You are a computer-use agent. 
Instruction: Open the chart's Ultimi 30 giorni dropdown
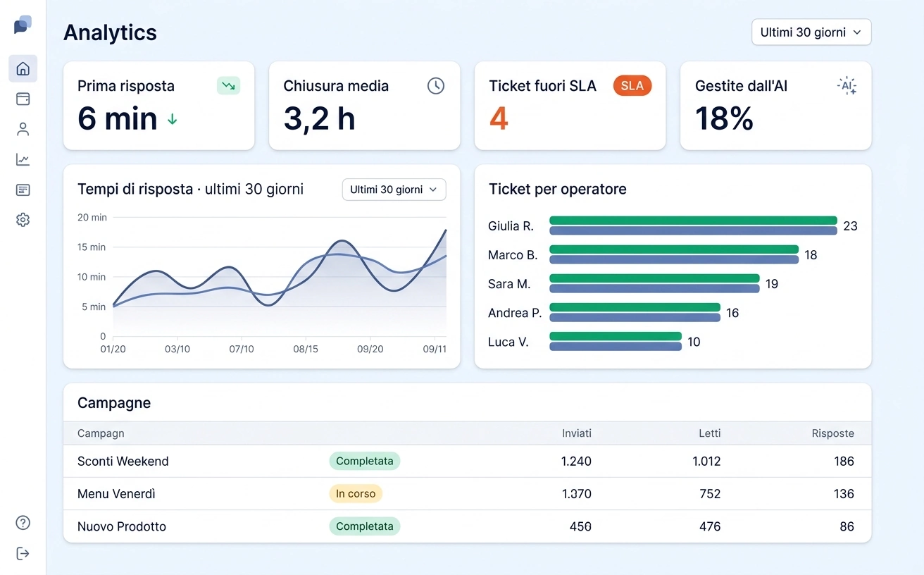[x=394, y=190]
